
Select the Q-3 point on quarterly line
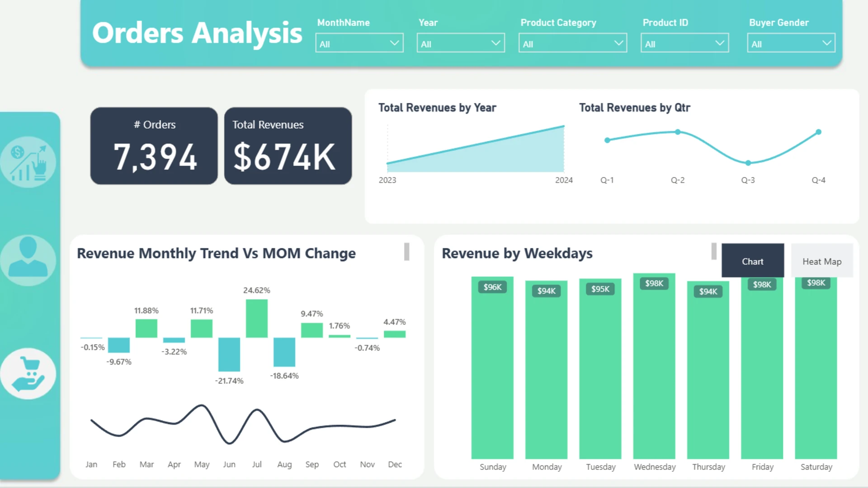[x=748, y=163]
